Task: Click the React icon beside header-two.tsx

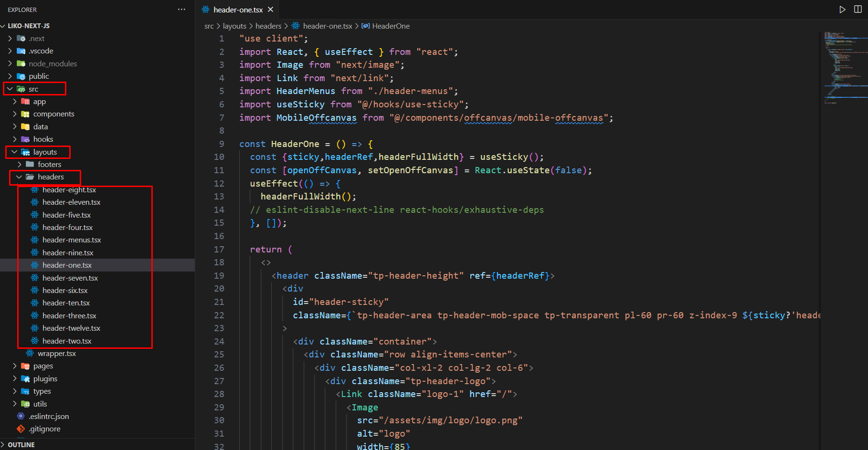Action: point(35,341)
